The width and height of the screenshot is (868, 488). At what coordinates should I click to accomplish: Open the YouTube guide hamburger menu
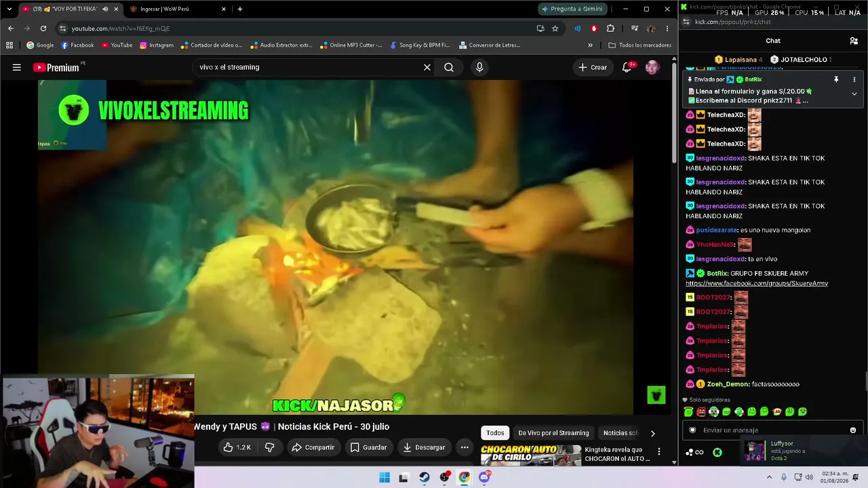[x=17, y=67]
